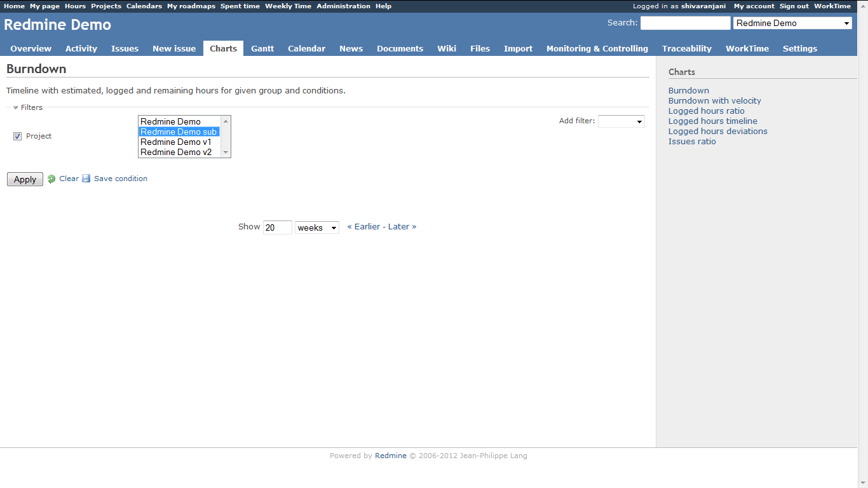Open the Redmine Demo project jump dropdown
This screenshot has width=868, height=488.
(x=792, y=23)
